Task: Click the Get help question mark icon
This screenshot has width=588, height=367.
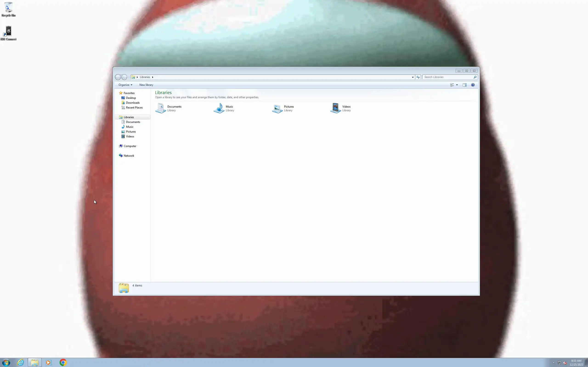Action: [473, 85]
